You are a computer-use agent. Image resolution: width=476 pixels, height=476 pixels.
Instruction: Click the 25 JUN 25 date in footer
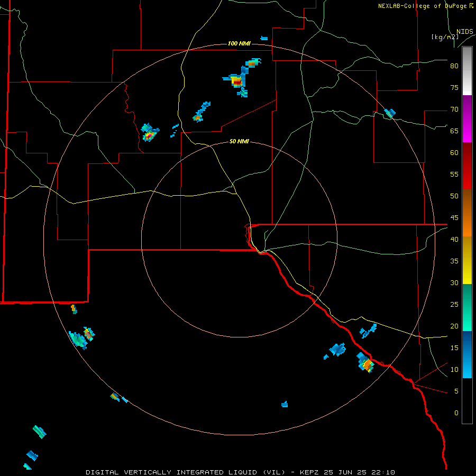tap(346, 472)
